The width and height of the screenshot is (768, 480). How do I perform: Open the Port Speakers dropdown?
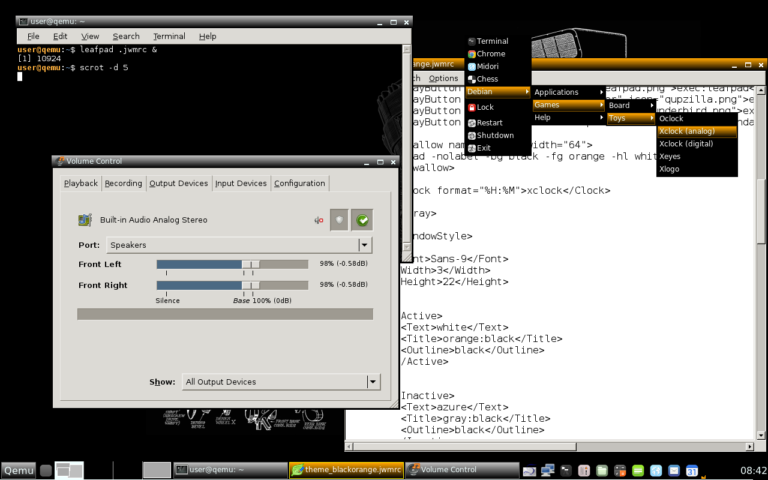(239, 245)
